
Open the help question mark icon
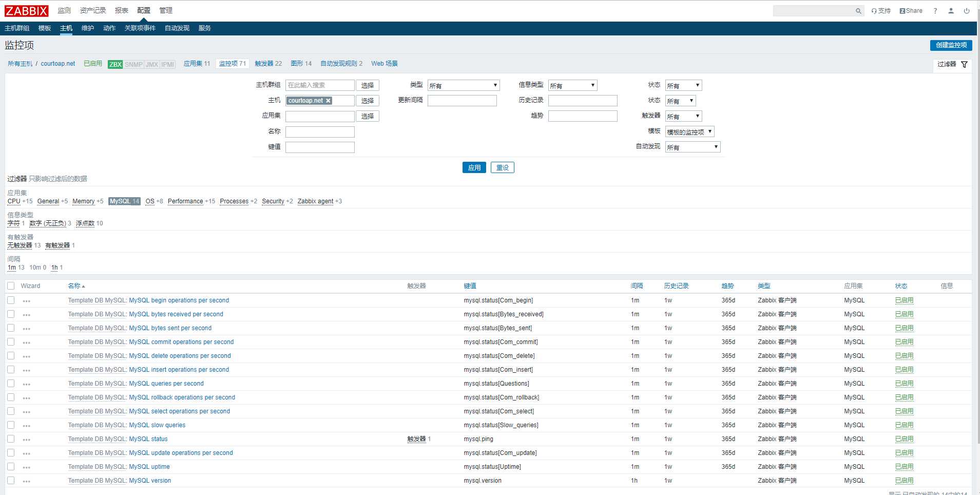[935, 11]
